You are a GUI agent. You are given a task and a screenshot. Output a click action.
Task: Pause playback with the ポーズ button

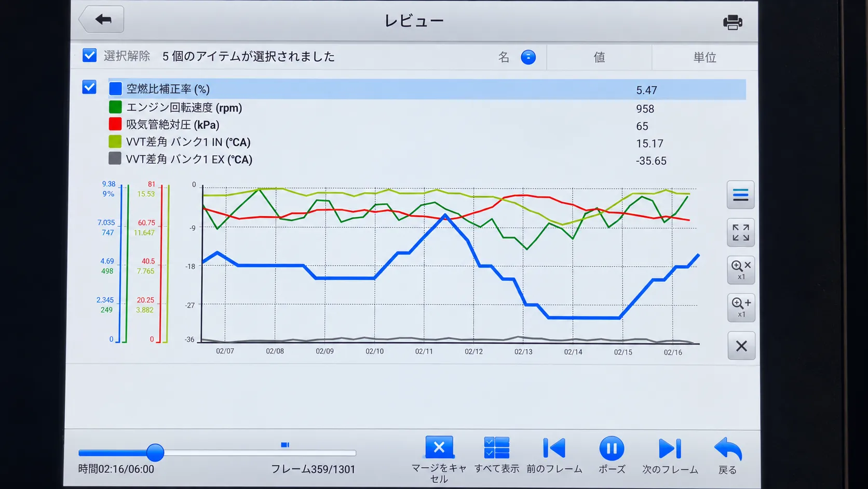tap(612, 455)
